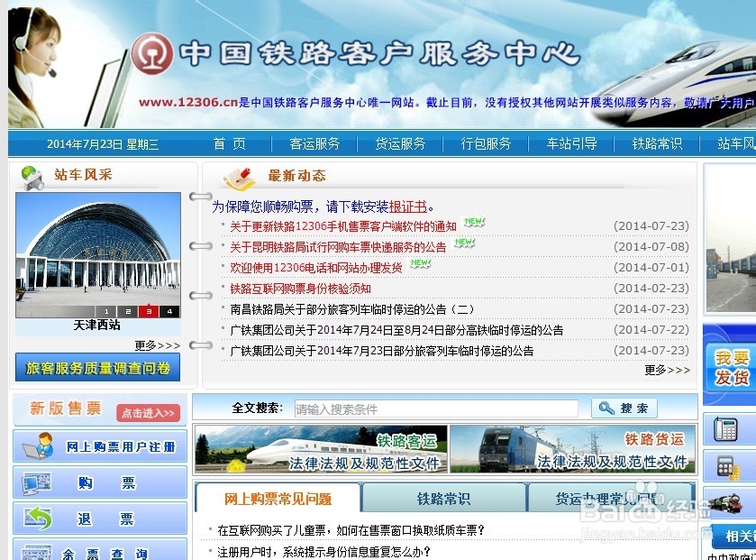Screen dimensions: 756x560
Task: Select the monitor icon next to 购票
Action: (x=35, y=483)
